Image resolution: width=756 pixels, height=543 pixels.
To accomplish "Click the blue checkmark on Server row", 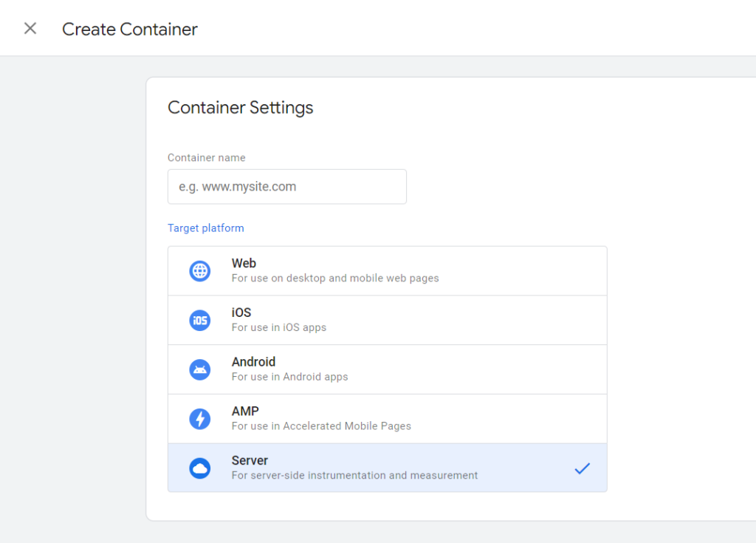I will click(x=583, y=468).
